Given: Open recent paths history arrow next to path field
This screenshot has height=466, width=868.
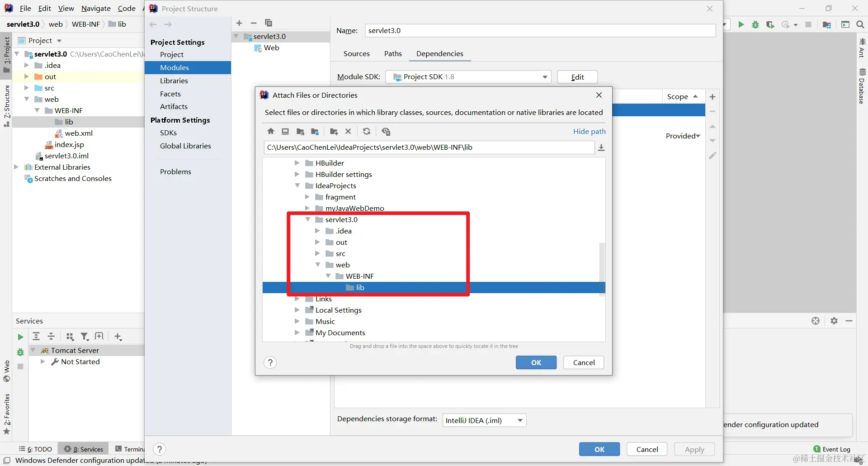Looking at the screenshot, I should pos(601,147).
